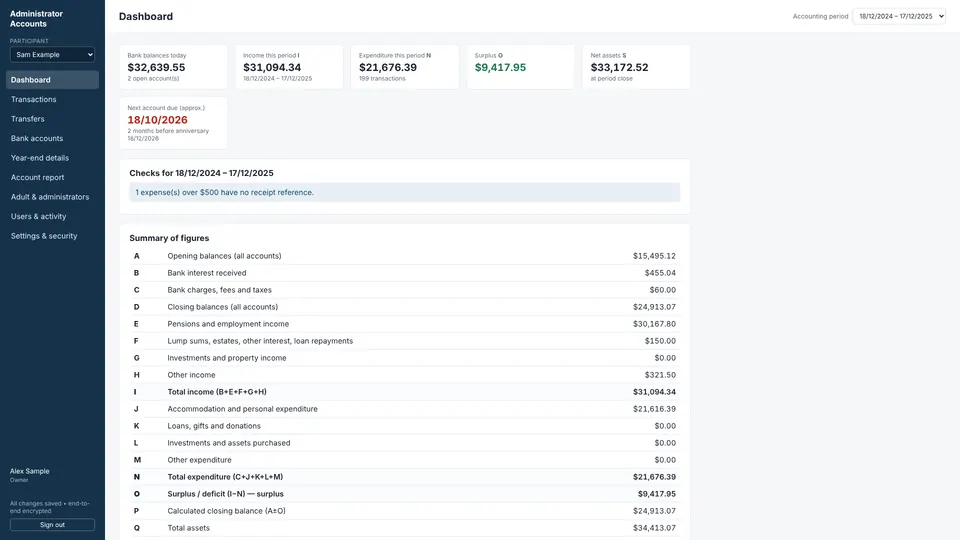Open the Accounting period dropdown

(899, 17)
